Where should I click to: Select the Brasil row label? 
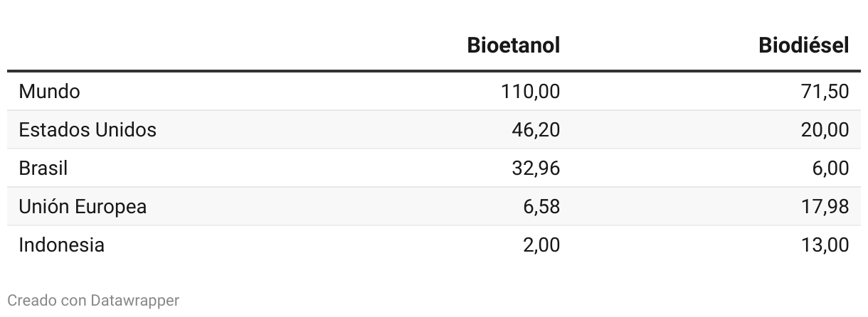tap(43, 168)
